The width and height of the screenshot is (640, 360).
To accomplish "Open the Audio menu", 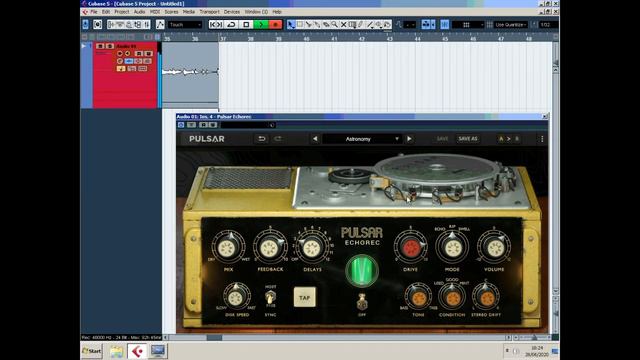I will pyautogui.click(x=139, y=12).
